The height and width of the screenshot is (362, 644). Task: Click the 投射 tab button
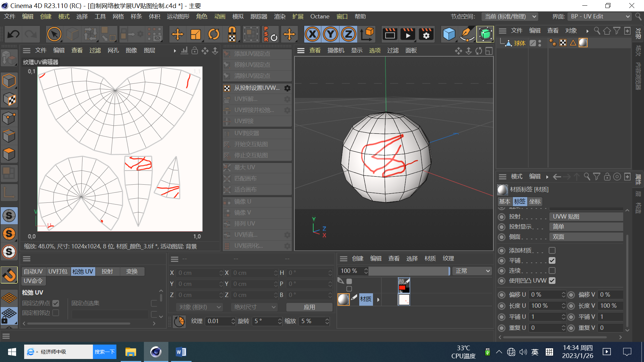point(107,271)
